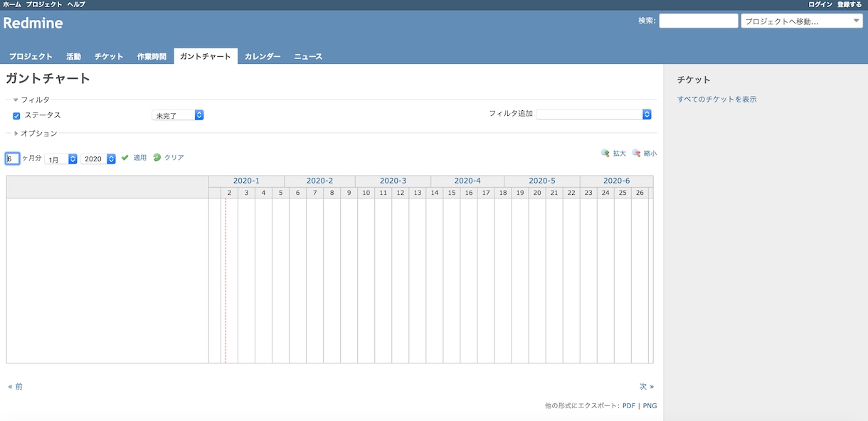868x421 pixels.
Task: Switch to the プロジェクト tab
Action: (x=31, y=56)
